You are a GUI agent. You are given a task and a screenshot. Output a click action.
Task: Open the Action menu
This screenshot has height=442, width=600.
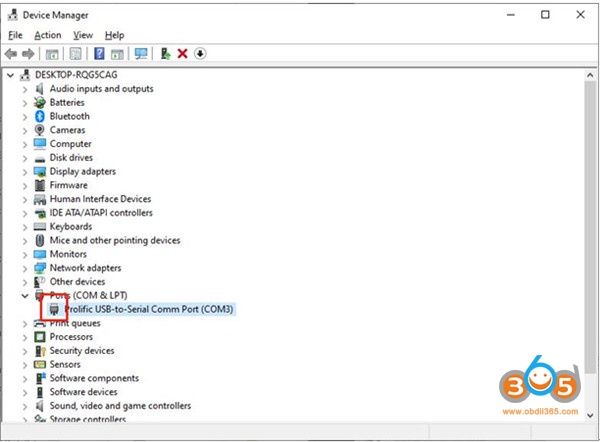tap(47, 35)
